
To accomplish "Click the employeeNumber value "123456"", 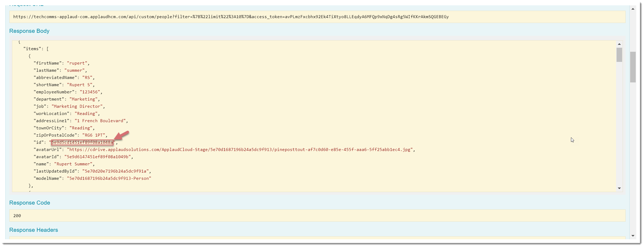I will pyautogui.click(x=90, y=92).
